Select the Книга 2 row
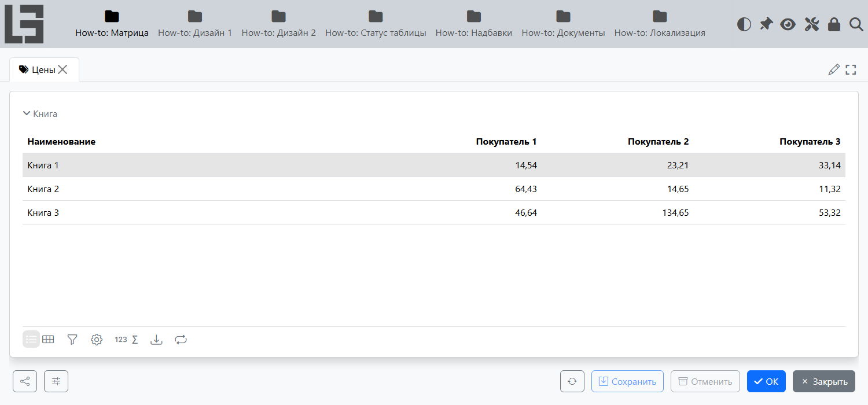868x405 pixels. pos(434,189)
